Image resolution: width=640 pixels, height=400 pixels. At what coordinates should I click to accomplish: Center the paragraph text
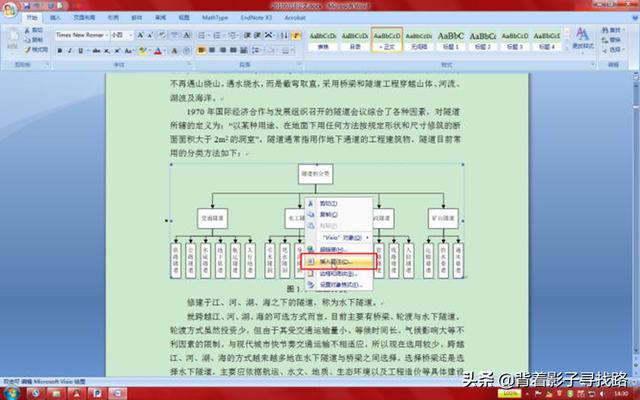[x=212, y=51]
